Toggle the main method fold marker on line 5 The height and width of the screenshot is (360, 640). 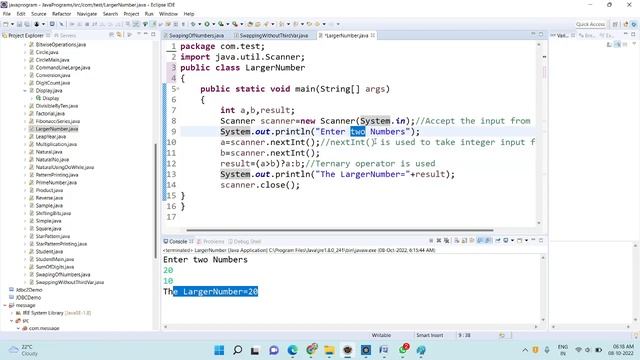coord(178,89)
